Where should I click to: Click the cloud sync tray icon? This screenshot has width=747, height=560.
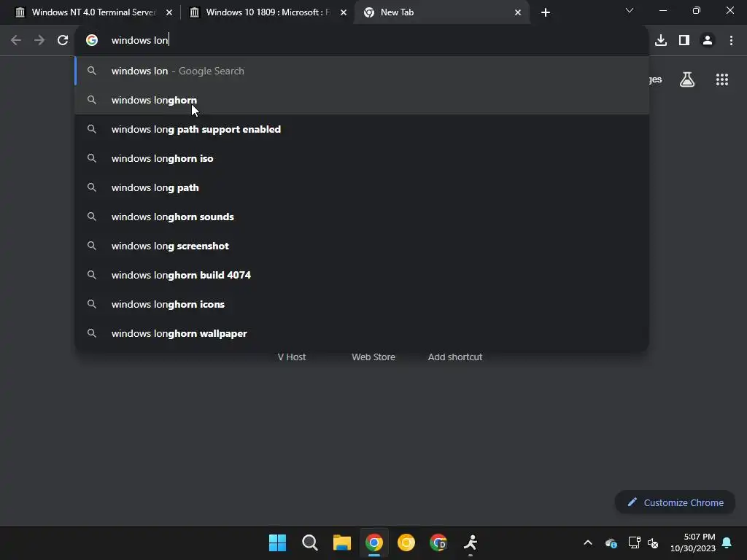(x=611, y=542)
